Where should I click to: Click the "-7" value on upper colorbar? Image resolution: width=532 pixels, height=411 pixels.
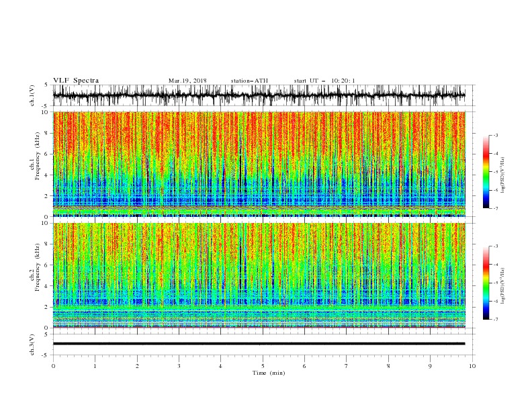(x=496, y=208)
